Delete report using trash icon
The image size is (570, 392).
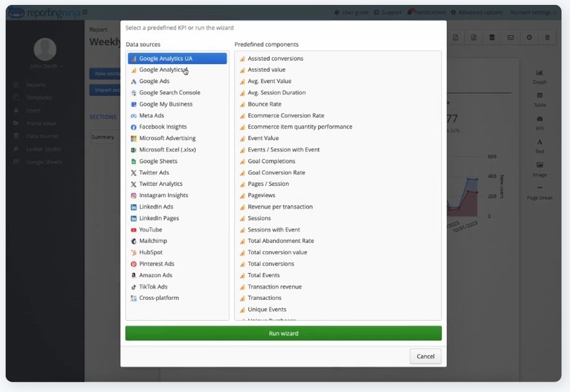click(x=547, y=37)
